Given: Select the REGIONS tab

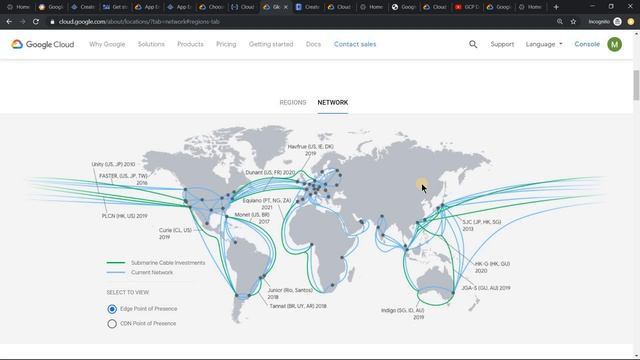Looking at the screenshot, I should 293,102.
